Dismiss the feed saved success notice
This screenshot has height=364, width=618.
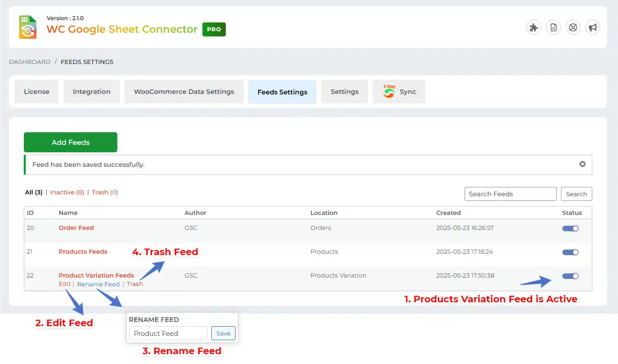click(582, 164)
